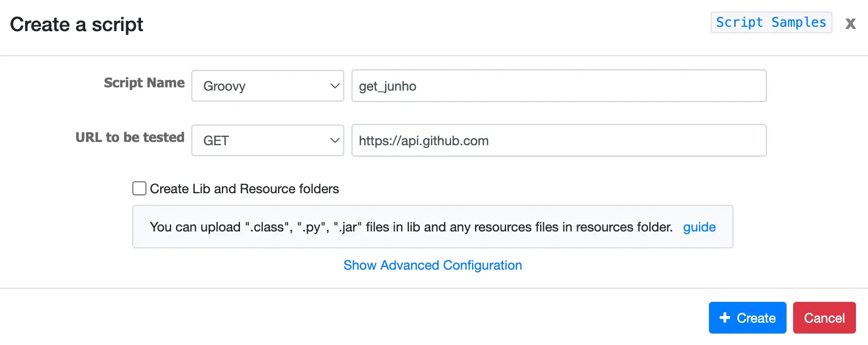Screen dimensions: 868x345
Task: Open the GET HTTP method dropdown
Action: (x=267, y=141)
